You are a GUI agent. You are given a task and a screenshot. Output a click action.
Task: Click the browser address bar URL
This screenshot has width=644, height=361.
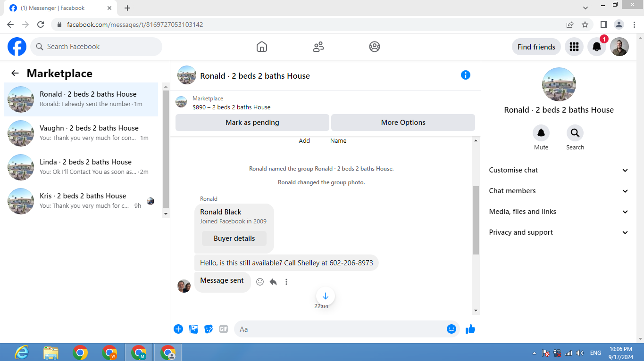pyautogui.click(x=135, y=25)
